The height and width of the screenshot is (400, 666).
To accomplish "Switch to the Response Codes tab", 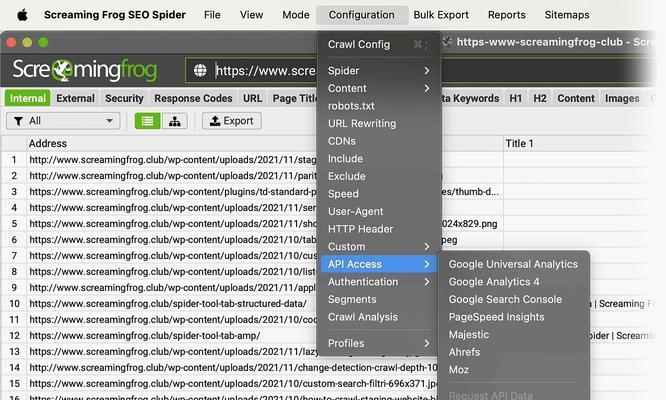I will pos(193,98).
